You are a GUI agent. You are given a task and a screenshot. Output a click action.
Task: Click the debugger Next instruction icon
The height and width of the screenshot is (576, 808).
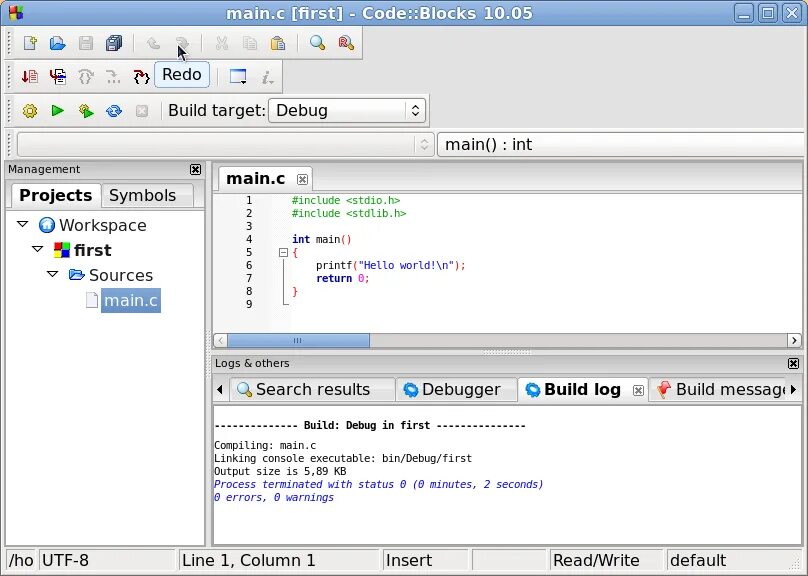[113, 77]
